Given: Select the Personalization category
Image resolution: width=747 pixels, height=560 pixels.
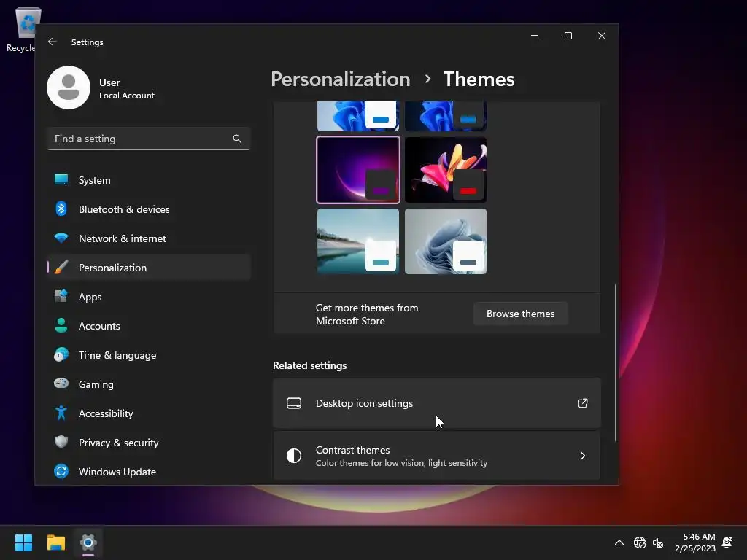Looking at the screenshot, I should click(x=149, y=268).
